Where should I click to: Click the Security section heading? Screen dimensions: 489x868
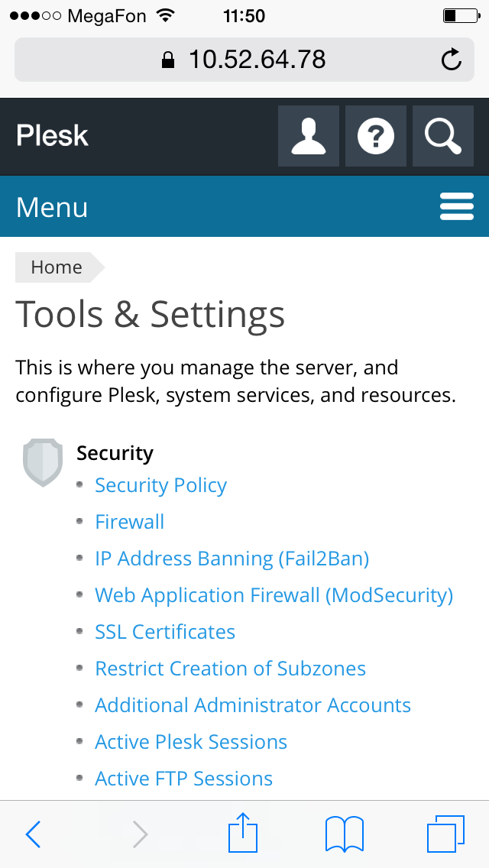pyautogui.click(x=115, y=453)
